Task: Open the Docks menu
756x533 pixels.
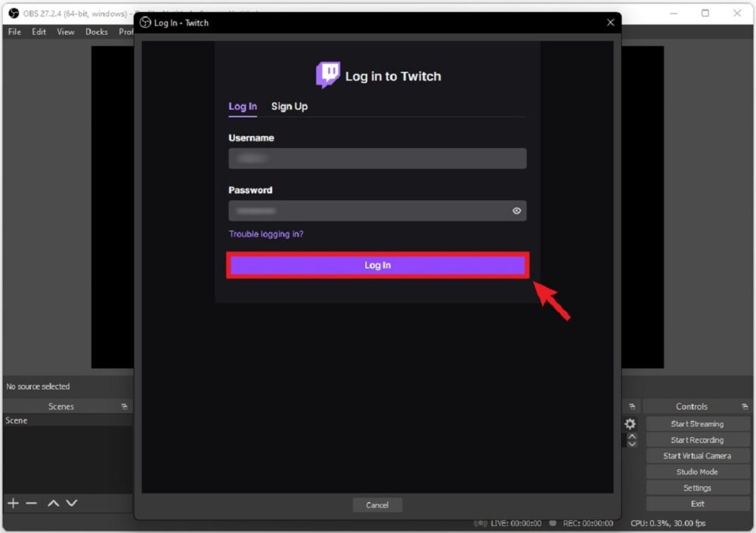Action: pos(96,32)
